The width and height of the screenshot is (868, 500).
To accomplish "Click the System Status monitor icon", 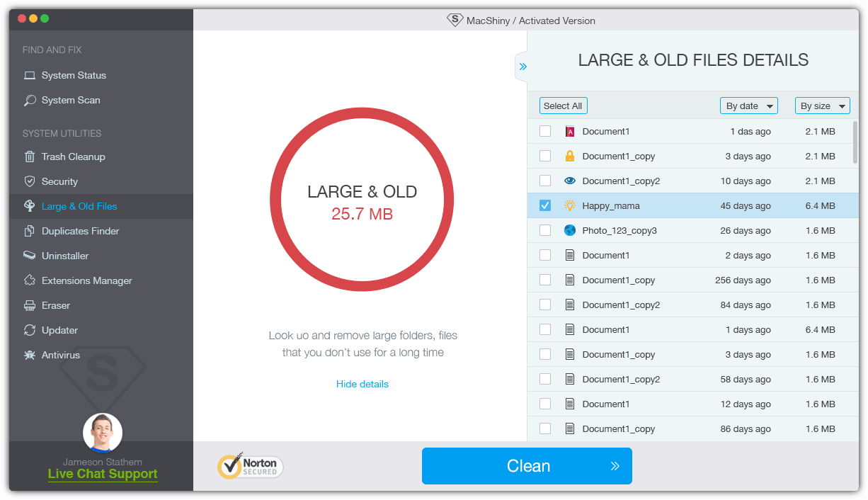I will 30,75.
